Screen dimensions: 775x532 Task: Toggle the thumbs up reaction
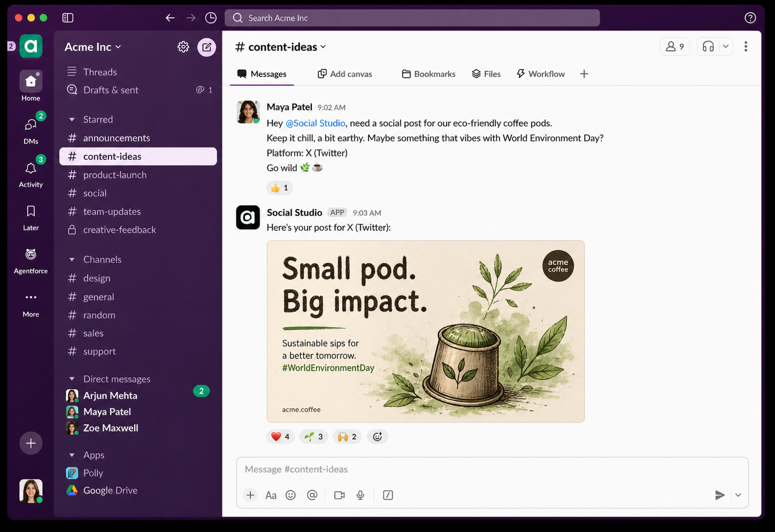(279, 188)
